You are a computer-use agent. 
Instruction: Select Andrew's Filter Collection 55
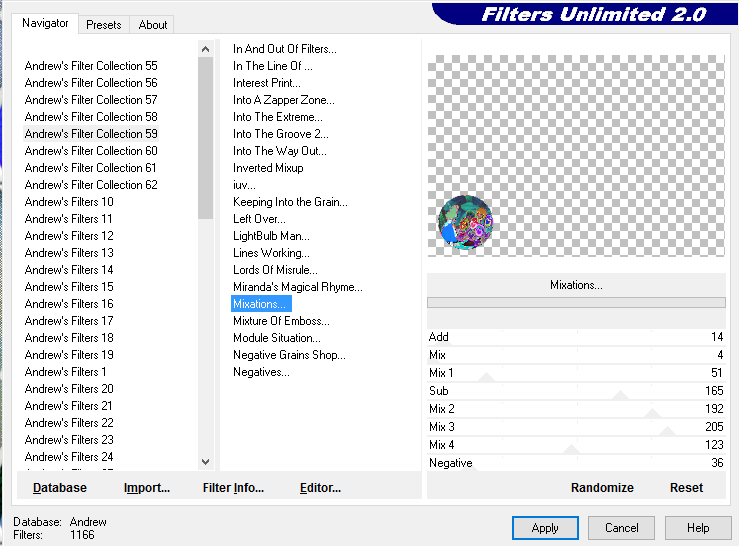click(x=91, y=66)
